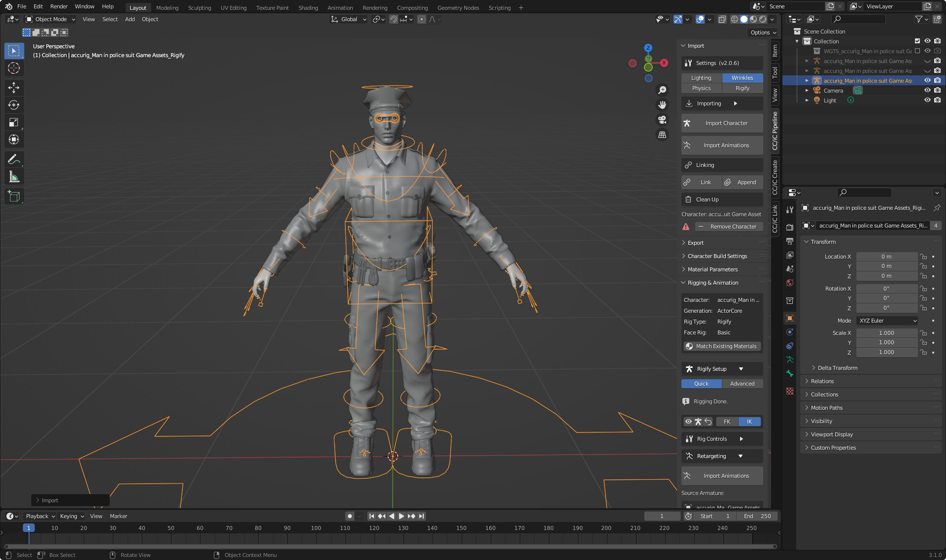Enable IK rig mode

[x=749, y=422]
